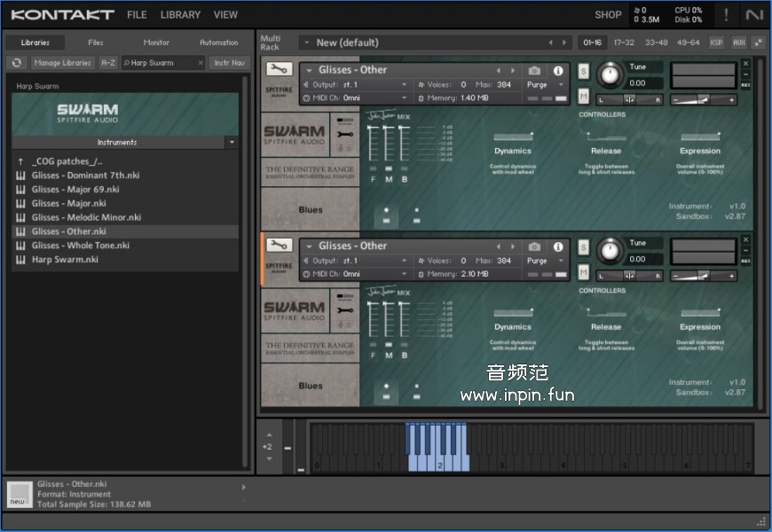Click the Dynamics slider on first instrument
The image size is (772, 532).
point(513,137)
